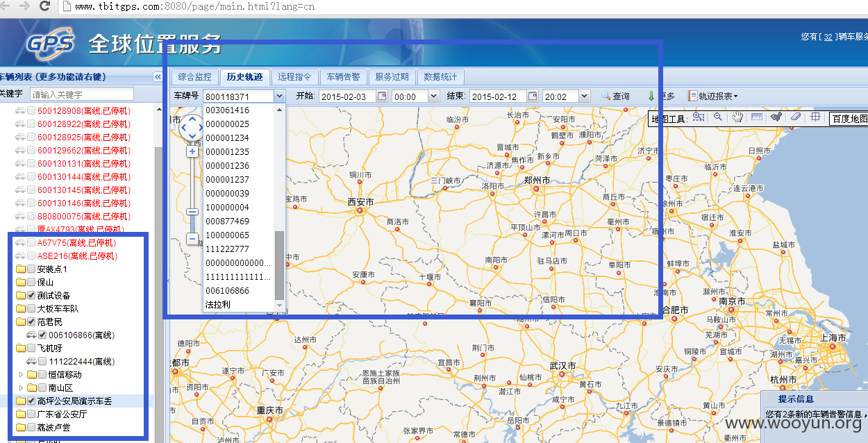Click the folder icon of 广东省公安厅
Image resolution: width=868 pixels, height=443 pixels.
[21, 414]
